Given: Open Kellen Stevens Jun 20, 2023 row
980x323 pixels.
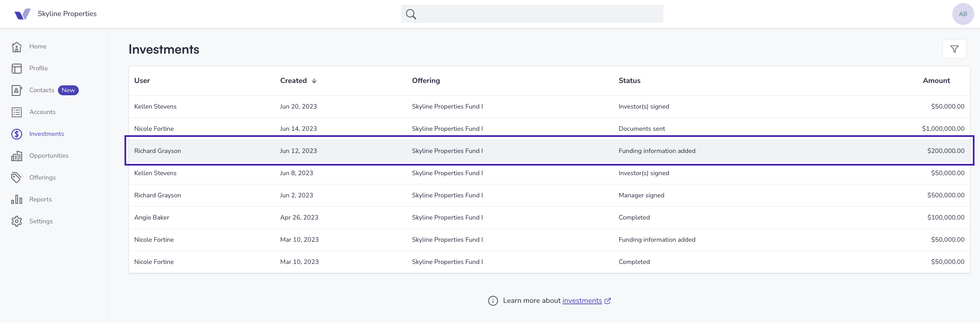Looking at the screenshot, I should tap(549, 107).
